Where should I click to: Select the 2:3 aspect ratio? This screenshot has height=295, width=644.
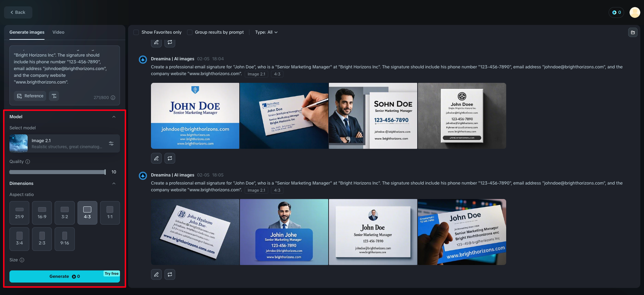click(x=42, y=239)
